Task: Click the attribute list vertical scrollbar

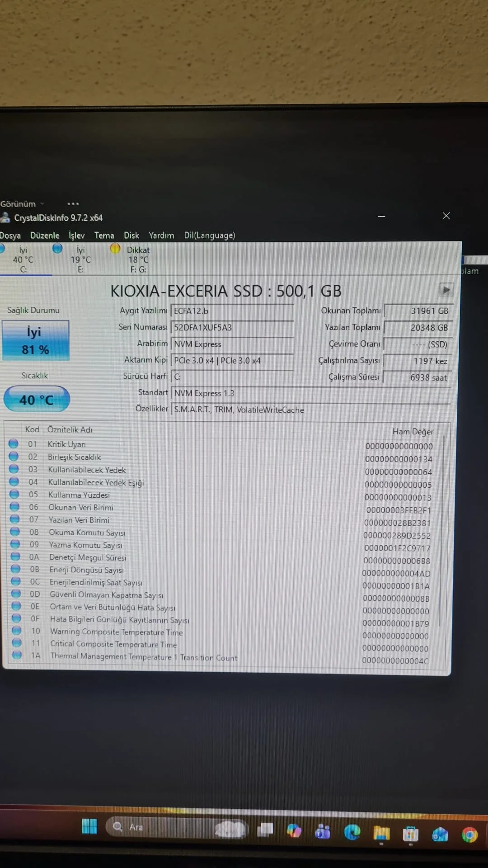Action: pyautogui.click(x=442, y=531)
